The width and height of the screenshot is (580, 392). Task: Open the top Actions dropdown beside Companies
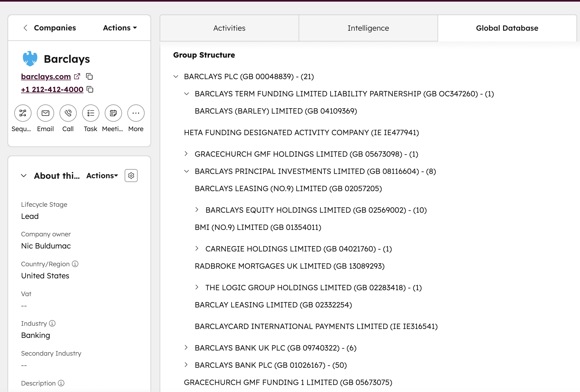(x=120, y=28)
